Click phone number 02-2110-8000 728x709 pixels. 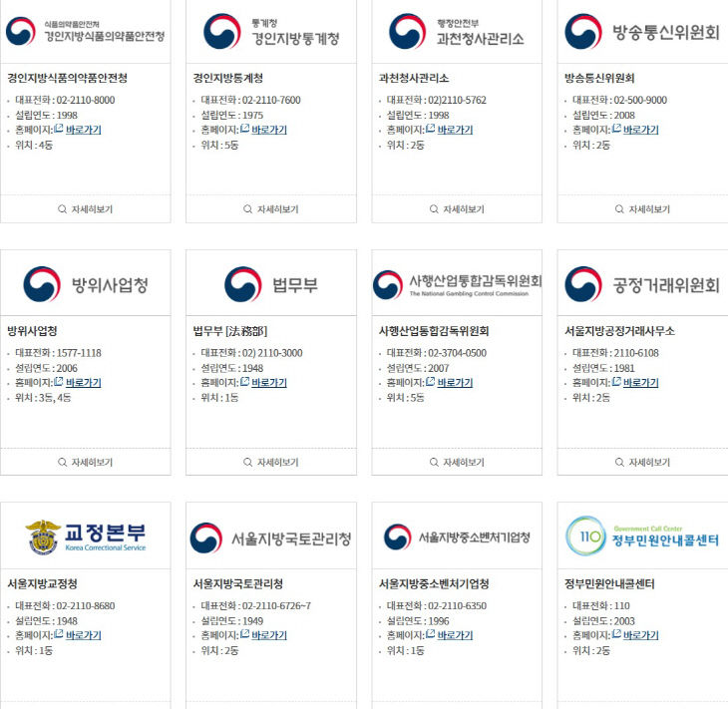pos(86,100)
